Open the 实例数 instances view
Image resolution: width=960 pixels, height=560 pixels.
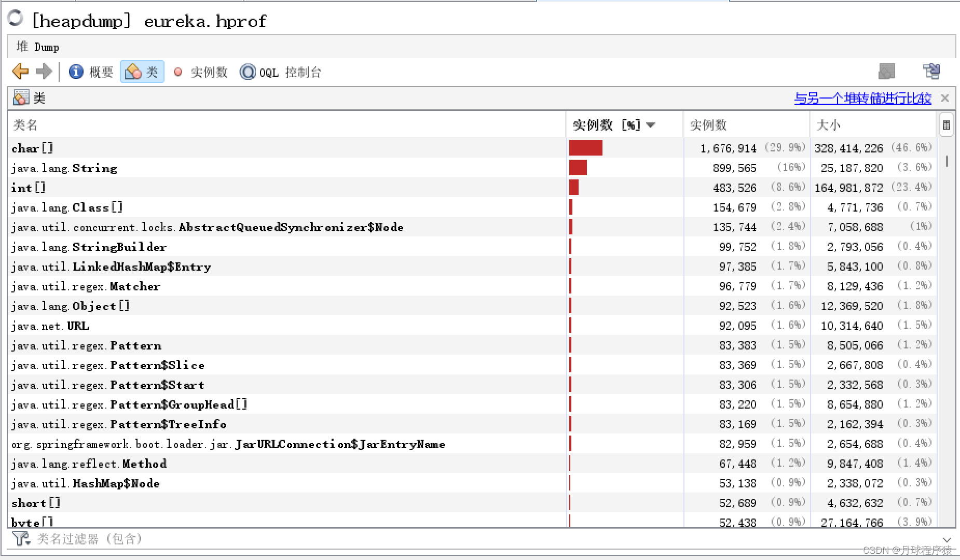click(x=201, y=72)
